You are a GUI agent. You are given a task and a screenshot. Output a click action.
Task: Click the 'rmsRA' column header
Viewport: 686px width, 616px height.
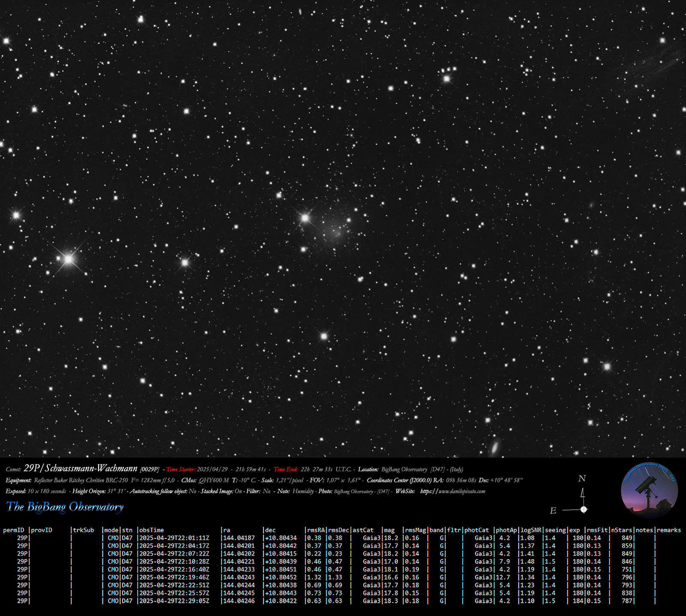[316, 530]
